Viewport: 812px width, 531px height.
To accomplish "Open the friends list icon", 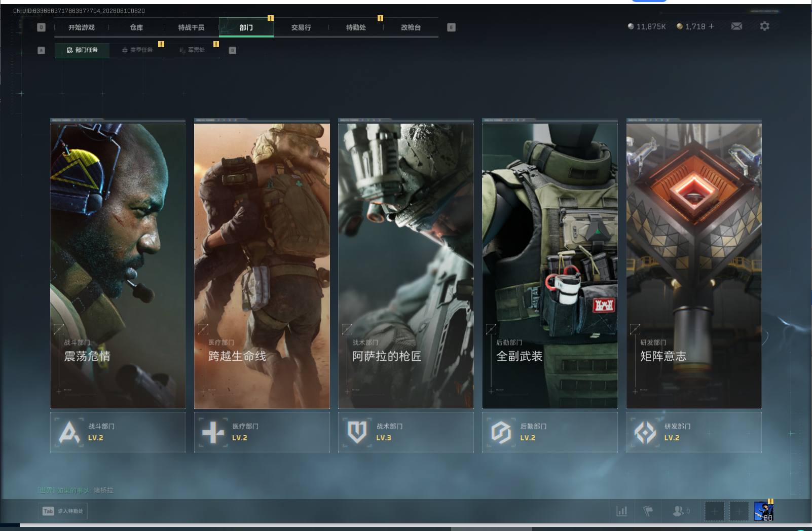I will 678,511.
